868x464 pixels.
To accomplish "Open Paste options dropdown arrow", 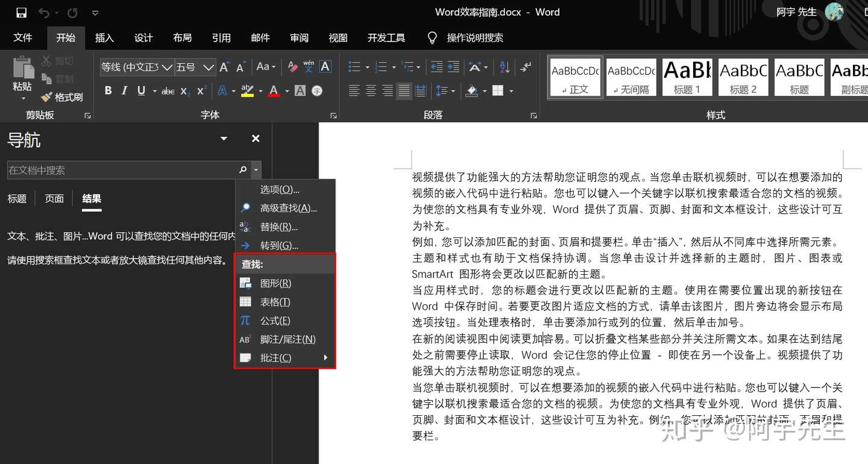I will [x=23, y=99].
